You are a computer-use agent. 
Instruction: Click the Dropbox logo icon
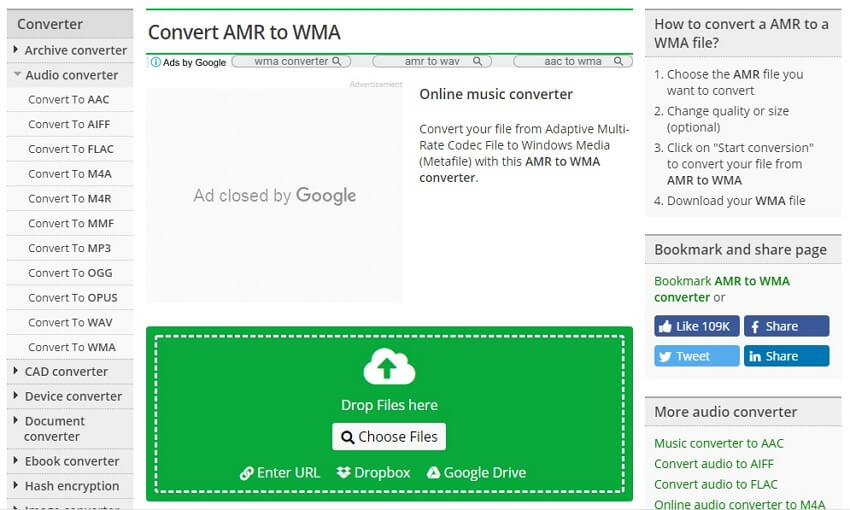tap(343, 473)
